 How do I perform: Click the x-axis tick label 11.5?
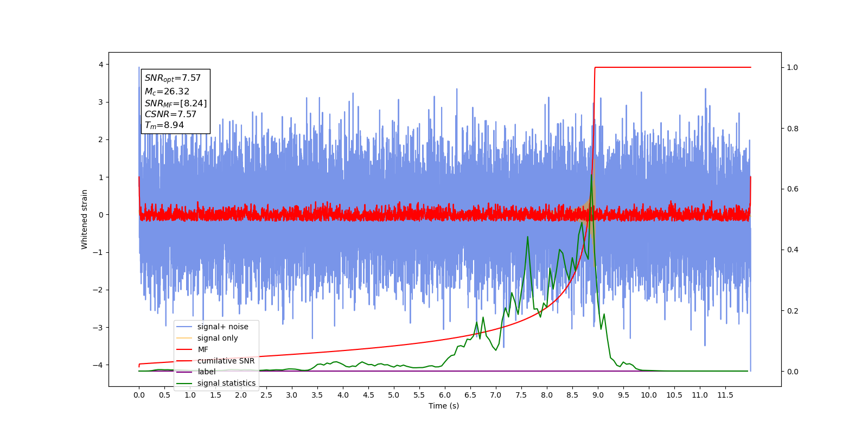[725, 395]
